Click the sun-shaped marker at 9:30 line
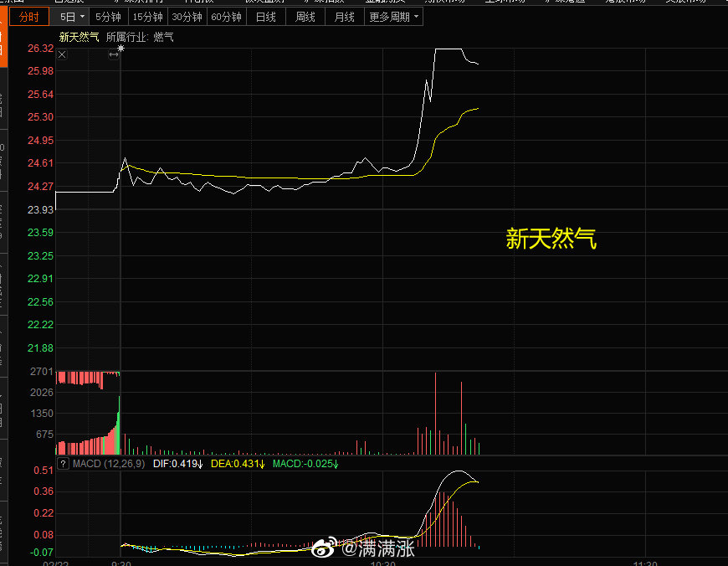 point(120,49)
